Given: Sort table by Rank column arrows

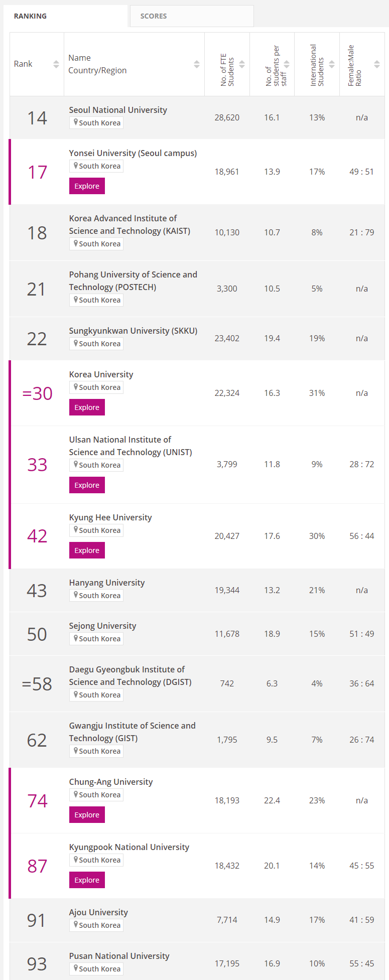Looking at the screenshot, I should tap(56, 64).
